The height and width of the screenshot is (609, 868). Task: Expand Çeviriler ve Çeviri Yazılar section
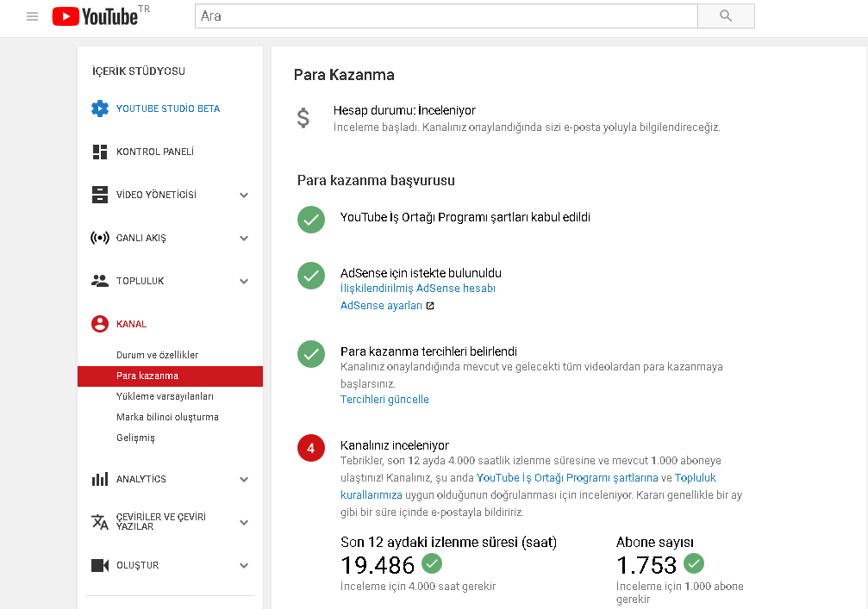[x=244, y=522]
